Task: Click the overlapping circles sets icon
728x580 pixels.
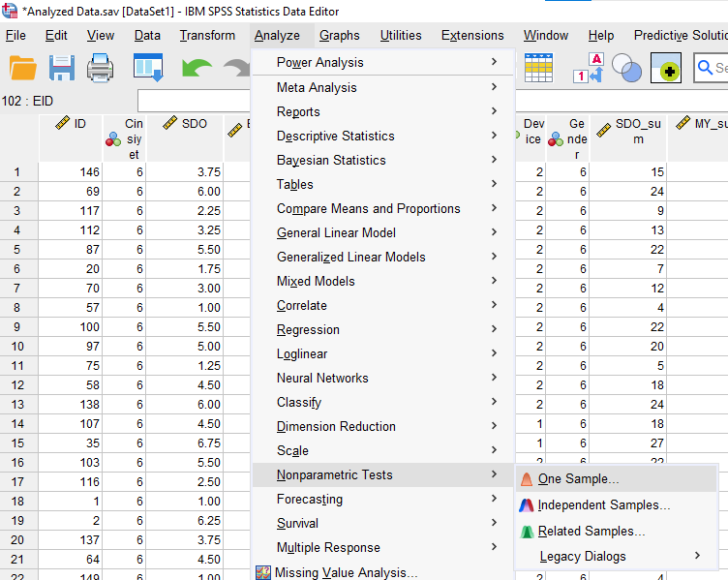Action: (626, 68)
